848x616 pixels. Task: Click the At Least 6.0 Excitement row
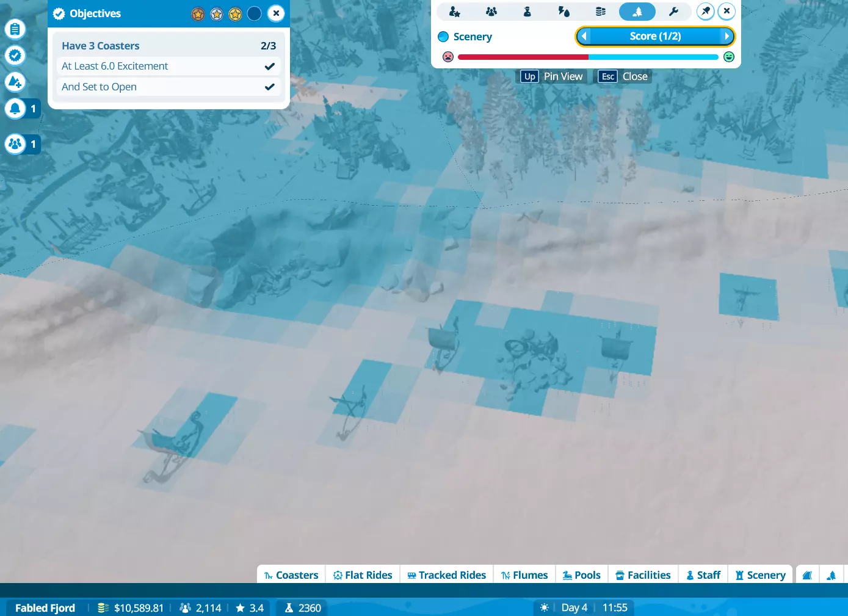pos(169,66)
